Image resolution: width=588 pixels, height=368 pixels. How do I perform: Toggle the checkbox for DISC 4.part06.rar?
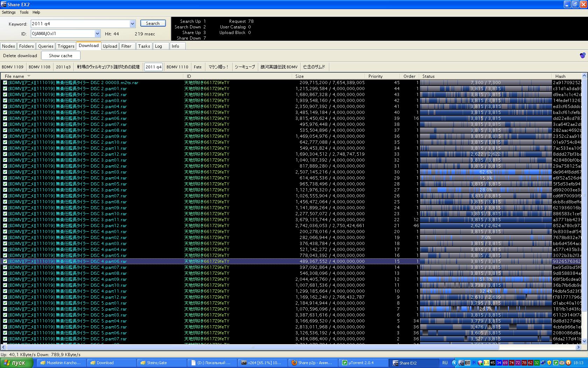(x=5, y=261)
